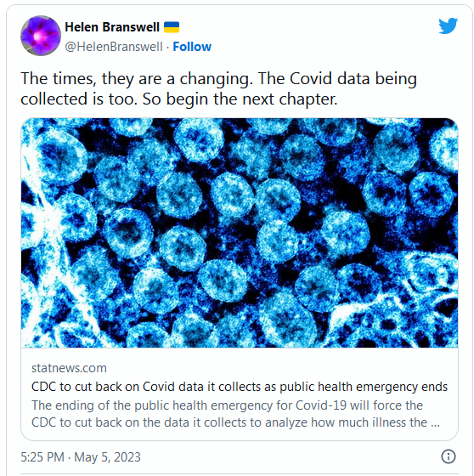The image size is (474, 476).
Task: View Helen Branswell's purple flower avatar
Action: (41, 36)
